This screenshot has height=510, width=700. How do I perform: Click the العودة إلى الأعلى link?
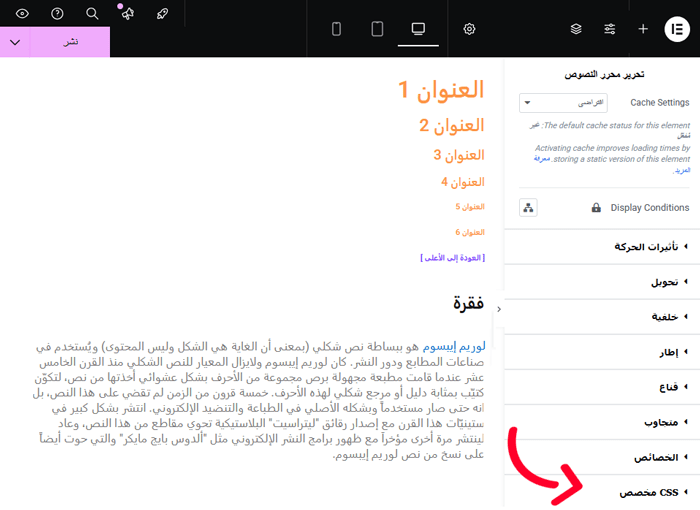452,258
